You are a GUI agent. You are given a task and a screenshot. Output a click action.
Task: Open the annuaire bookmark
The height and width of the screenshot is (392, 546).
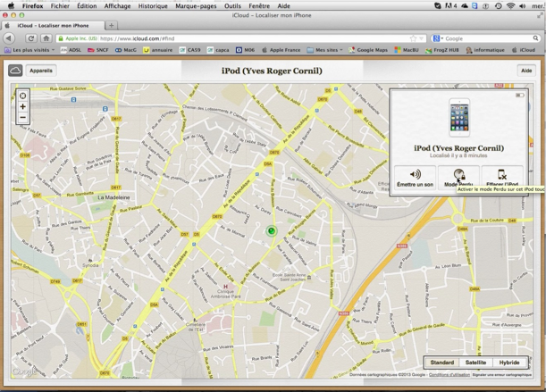[158, 50]
